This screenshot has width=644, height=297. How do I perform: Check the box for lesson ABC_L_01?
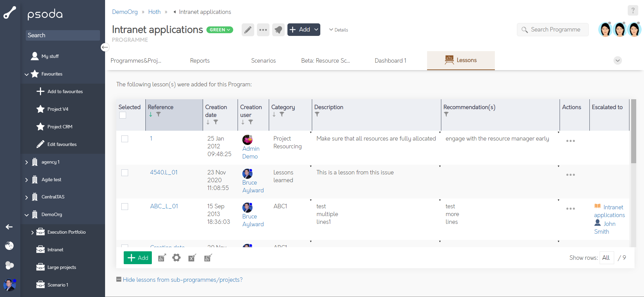pyautogui.click(x=125, y=207)
